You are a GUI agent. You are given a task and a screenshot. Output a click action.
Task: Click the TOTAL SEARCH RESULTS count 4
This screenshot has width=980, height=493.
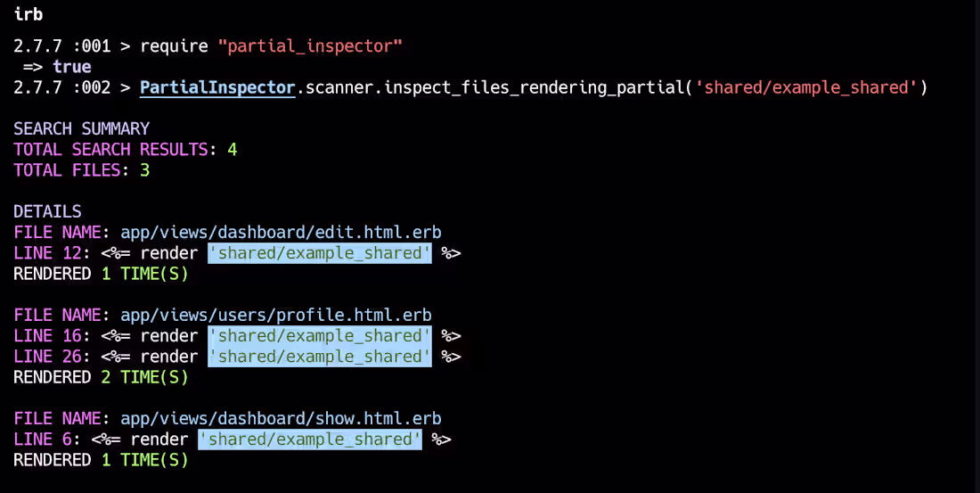tap(232, 150)
